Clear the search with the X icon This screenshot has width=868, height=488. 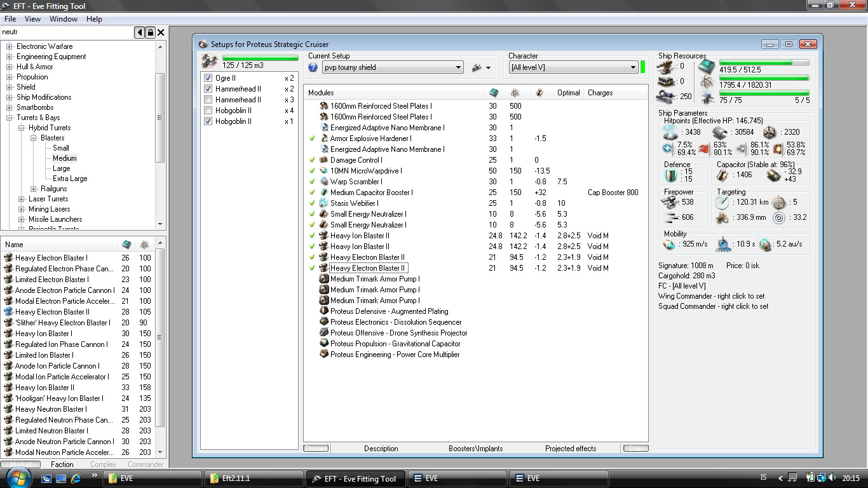[161, 32]
